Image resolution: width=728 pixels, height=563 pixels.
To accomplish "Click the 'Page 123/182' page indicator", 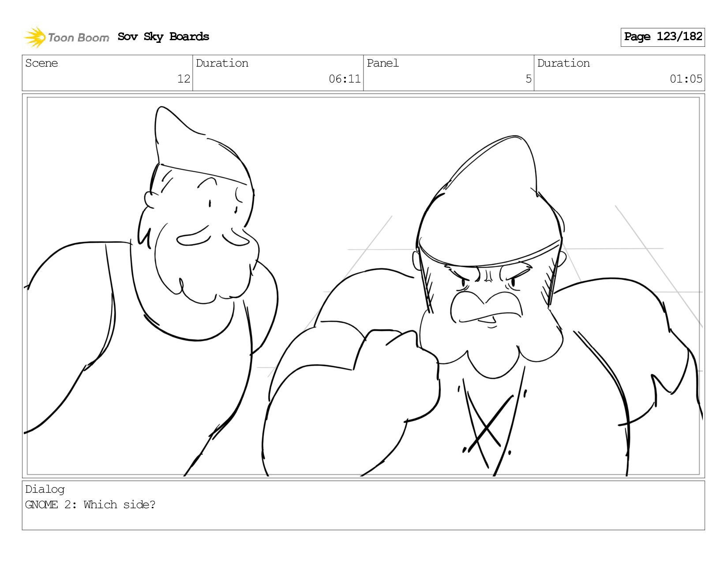I will (x=663, y=37).
